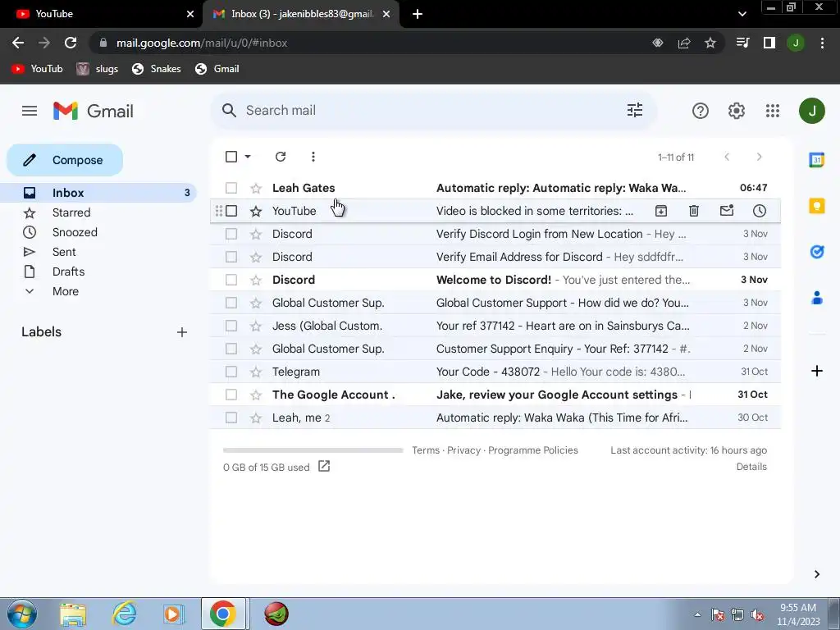Screen dimensions: 840x630
Task: Open Chrome tab search dropdown arrow
Action: pyautogui.click(x=742, y=14)
